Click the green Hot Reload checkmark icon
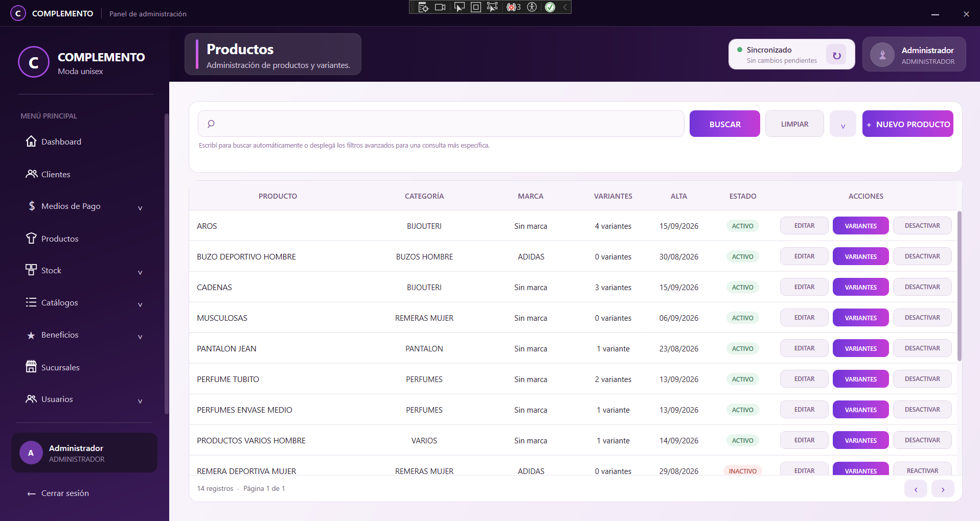The height and width of the screenshot is (521, 980). pyautogui.click(x=550, y=7)
